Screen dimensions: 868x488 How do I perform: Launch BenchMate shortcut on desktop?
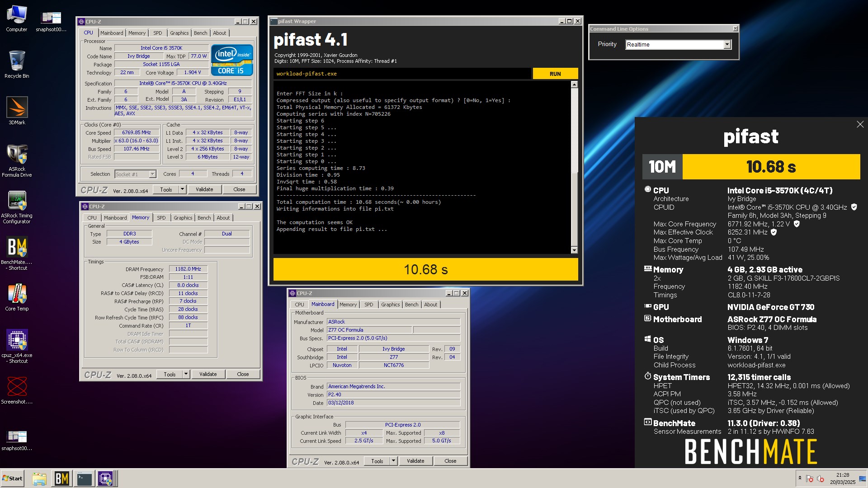pos(17,254)
